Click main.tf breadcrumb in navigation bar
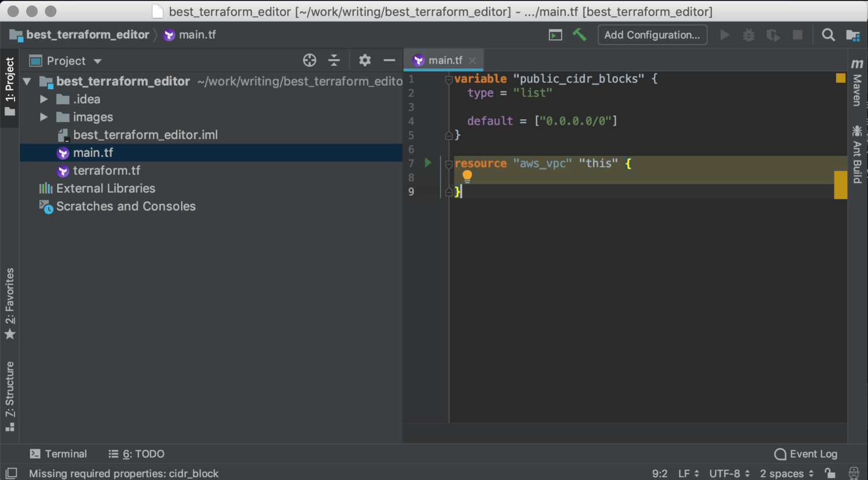868x480 pixels. pos(197,35)
